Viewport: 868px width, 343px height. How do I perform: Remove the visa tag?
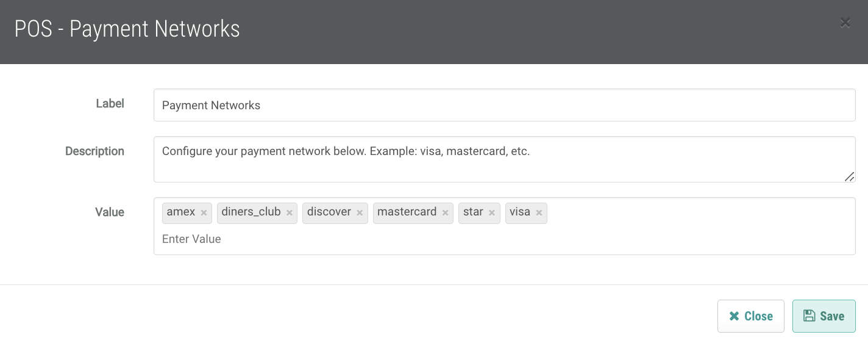point(539,213)
